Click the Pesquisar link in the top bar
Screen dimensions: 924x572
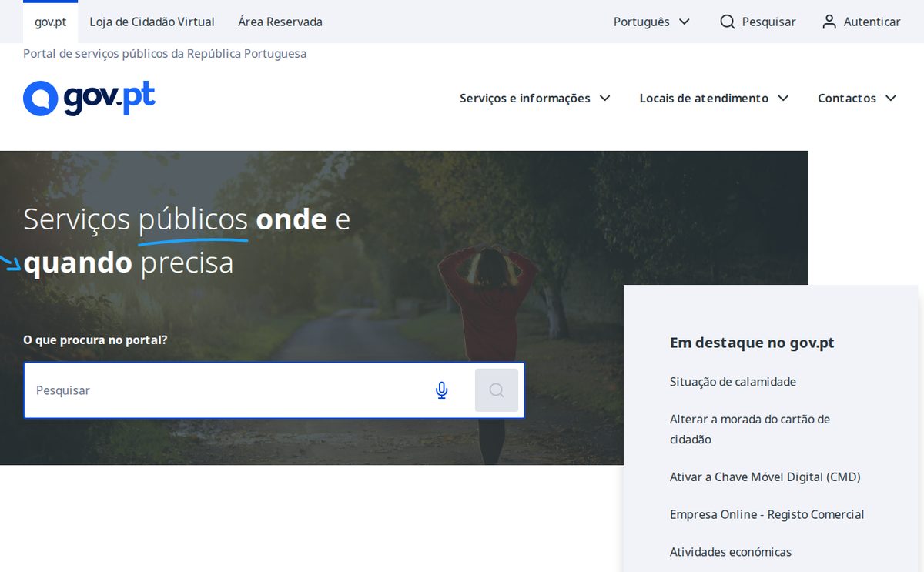coord(758,22)
